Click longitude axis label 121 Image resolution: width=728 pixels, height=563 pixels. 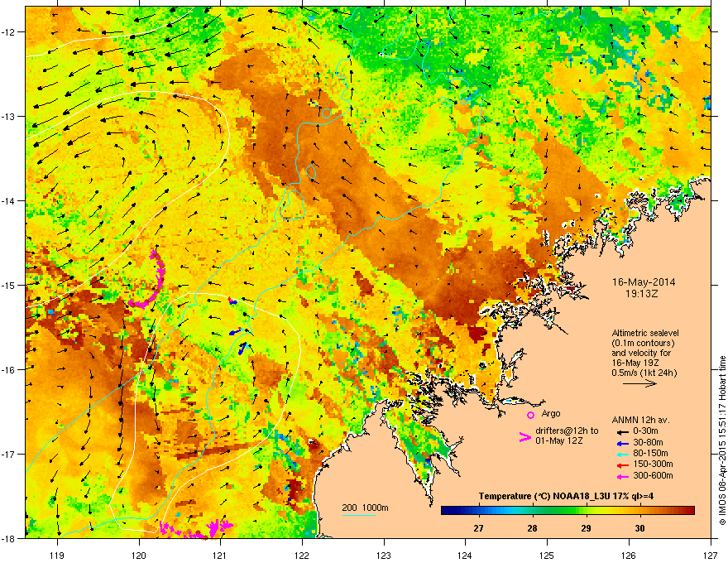220,555
